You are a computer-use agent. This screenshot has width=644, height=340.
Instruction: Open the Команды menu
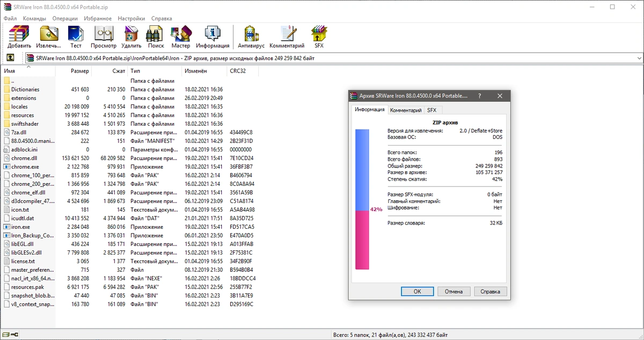pos(34,18)
